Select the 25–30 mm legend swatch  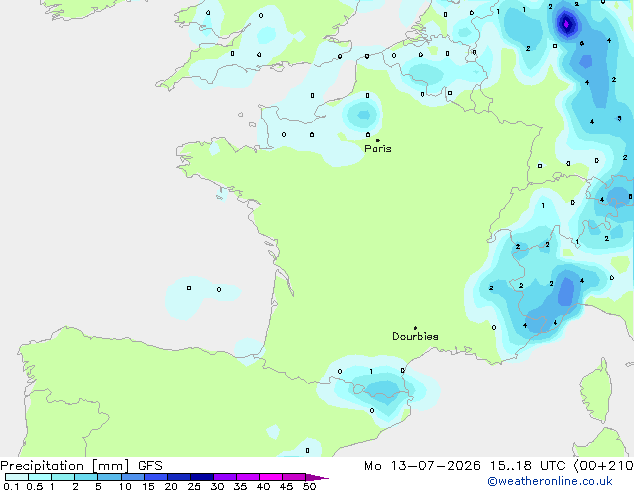pyautogui.click(x=202, y=477)
